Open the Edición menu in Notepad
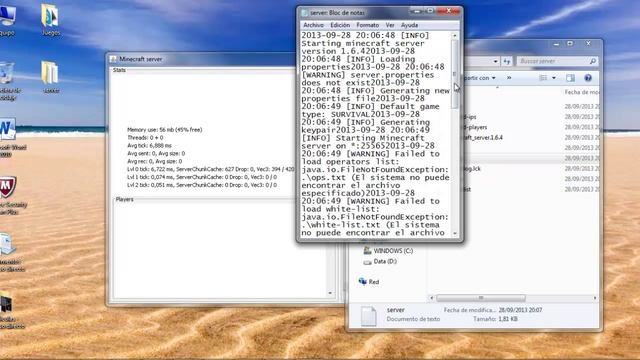Screen dimensions: 640x360 (340, 25)
